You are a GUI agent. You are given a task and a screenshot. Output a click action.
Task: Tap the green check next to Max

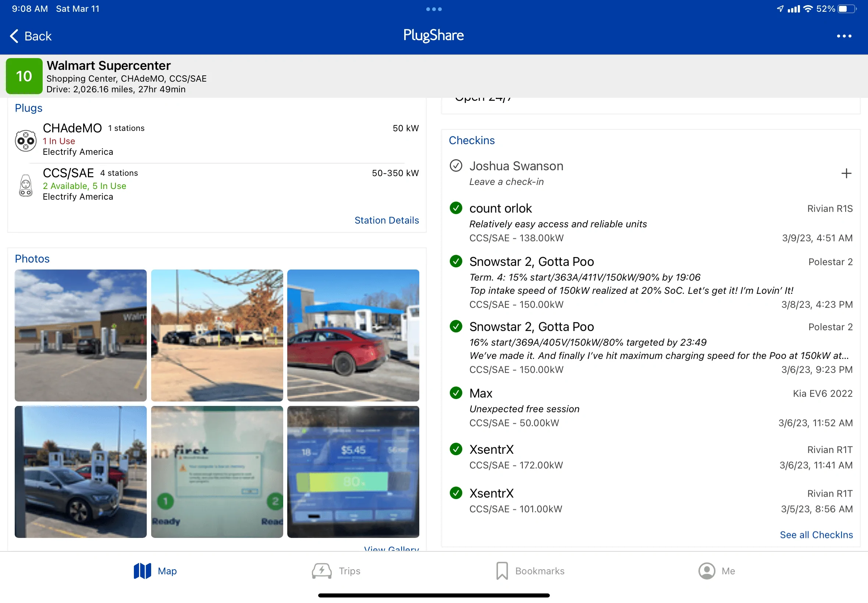[456, 393]
